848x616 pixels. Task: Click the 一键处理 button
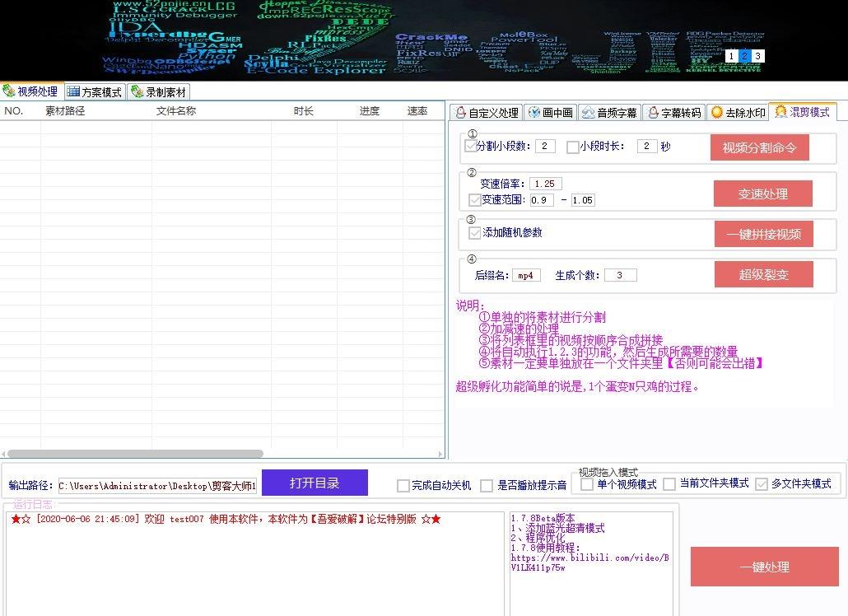(764, 567)
